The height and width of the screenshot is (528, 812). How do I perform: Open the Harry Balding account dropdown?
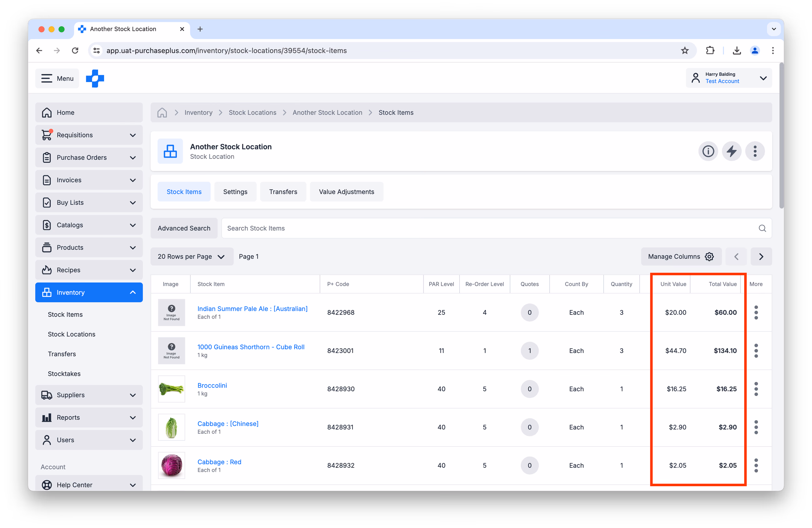coord(729,78)
